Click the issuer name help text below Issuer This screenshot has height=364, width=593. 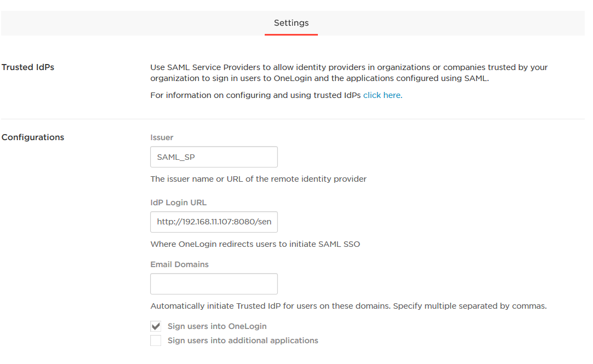point(258,179)
